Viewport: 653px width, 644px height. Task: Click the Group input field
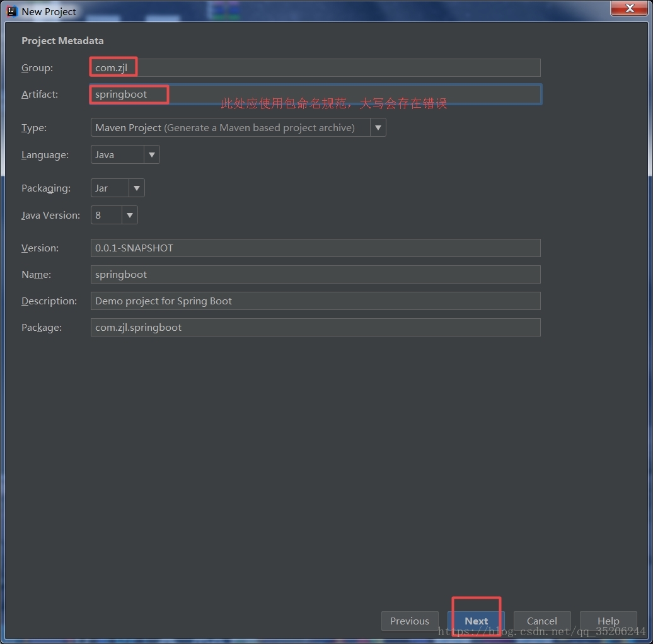click(x=315, y=68)
